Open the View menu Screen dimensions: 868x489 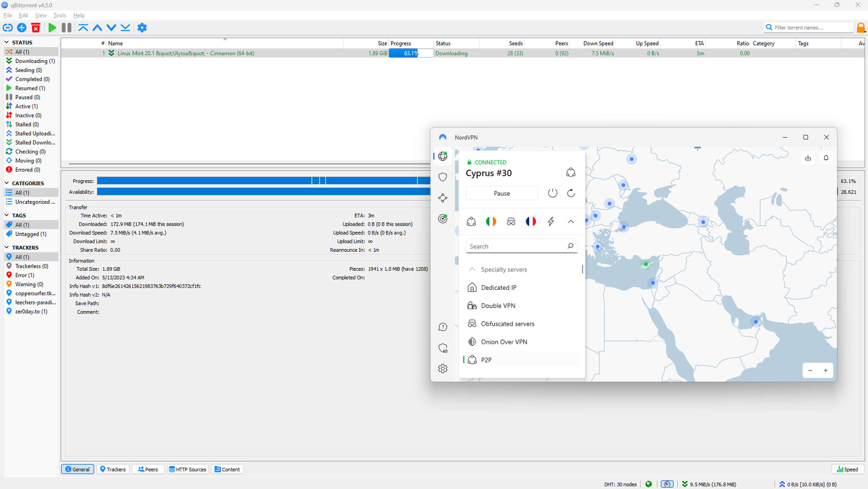pyautogui.click(x=40, y=15)
